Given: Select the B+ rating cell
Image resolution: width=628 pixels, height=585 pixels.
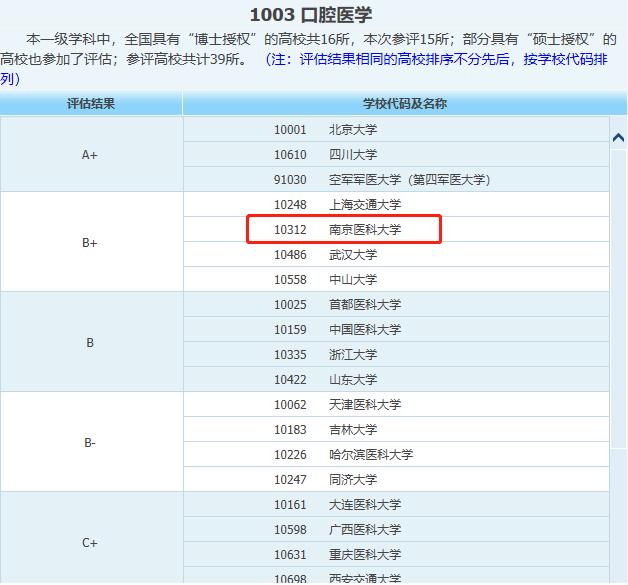Looking at the screenshot, I should click(91, 242).
